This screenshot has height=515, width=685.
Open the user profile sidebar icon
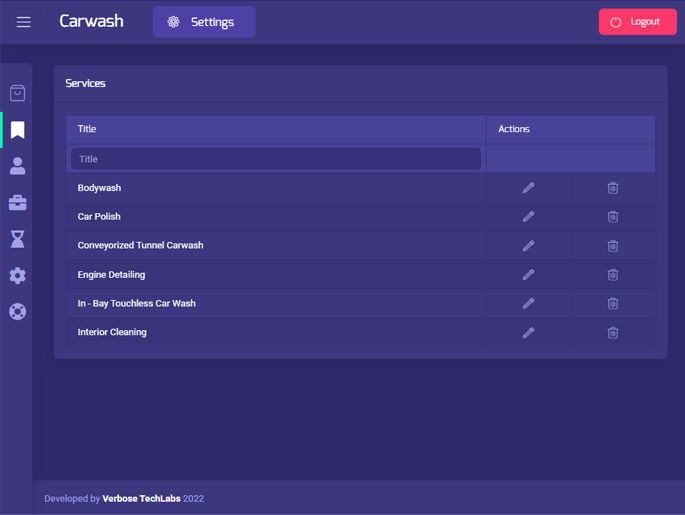click(x=17, y=166)
